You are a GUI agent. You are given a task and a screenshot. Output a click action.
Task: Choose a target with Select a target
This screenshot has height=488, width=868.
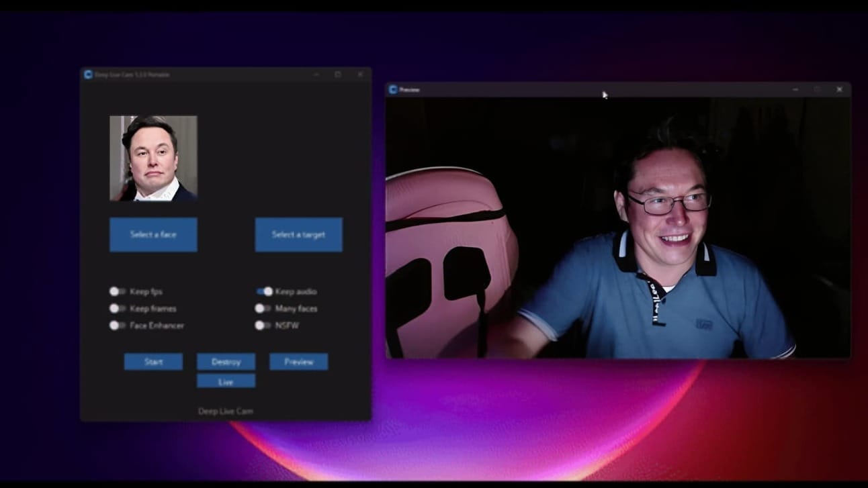click(x=298, y=234)
